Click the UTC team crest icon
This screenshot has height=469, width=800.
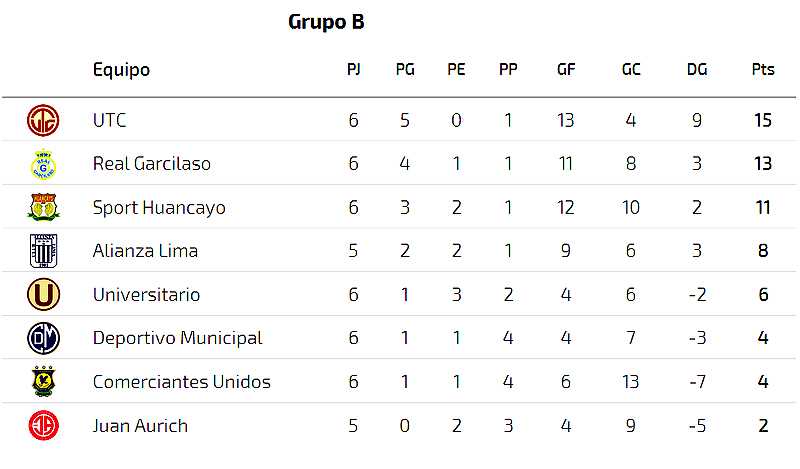(x=43, y=120)
